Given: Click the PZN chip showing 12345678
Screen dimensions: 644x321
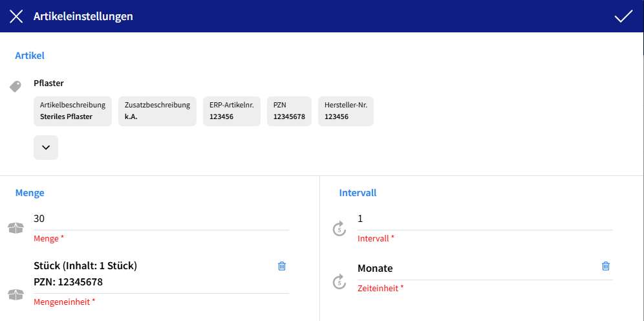Looking at the screenshot, I should pos(289,111).
